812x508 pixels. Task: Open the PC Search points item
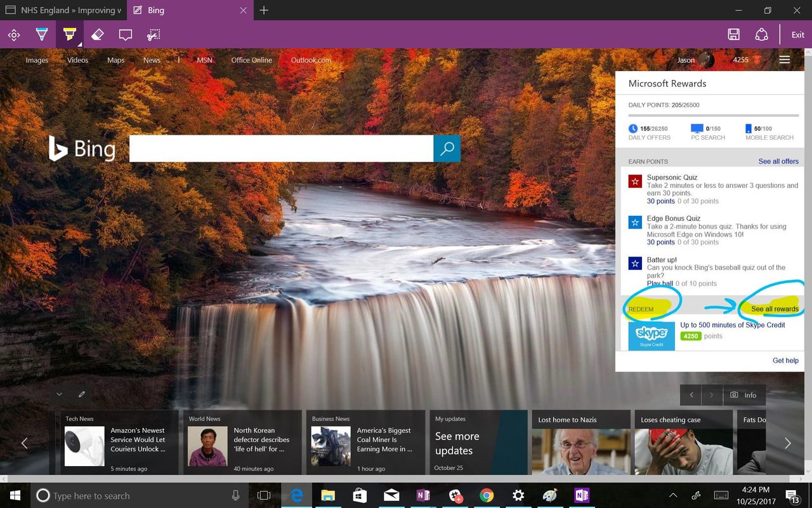pos(707,132)
